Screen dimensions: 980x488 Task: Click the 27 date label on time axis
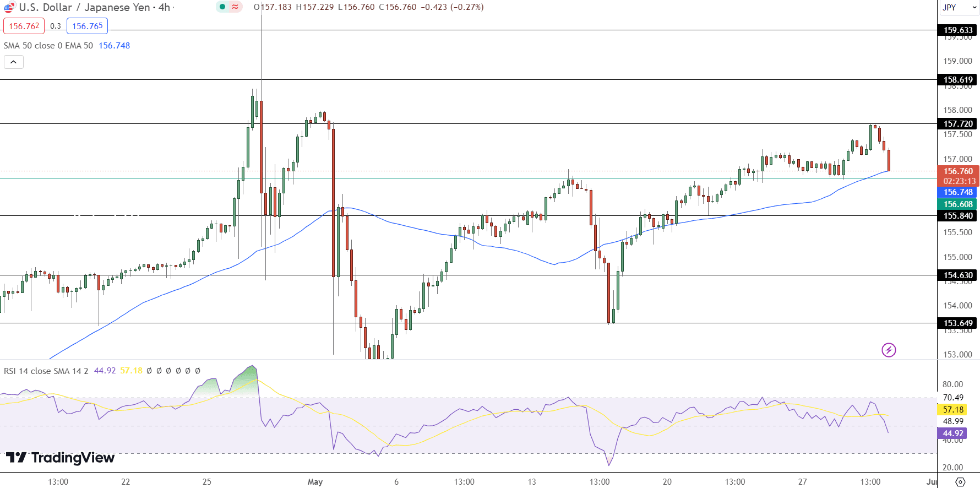point(803,482)
